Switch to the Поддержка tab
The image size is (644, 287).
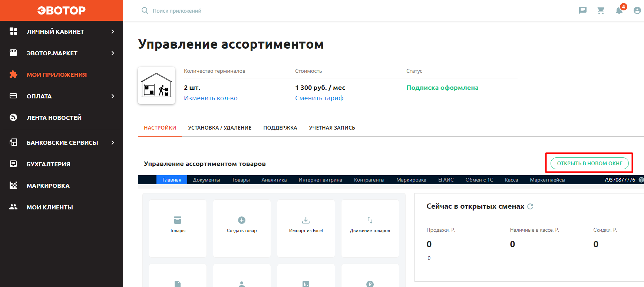pos(280,128)
